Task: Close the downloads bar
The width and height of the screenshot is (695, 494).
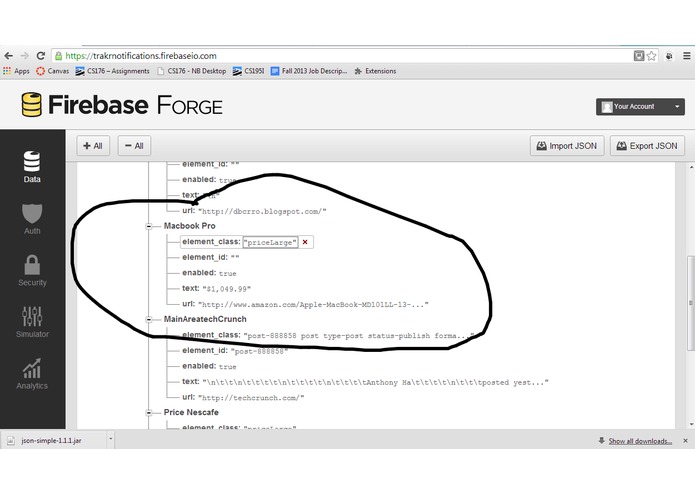Action: (685, 441)
